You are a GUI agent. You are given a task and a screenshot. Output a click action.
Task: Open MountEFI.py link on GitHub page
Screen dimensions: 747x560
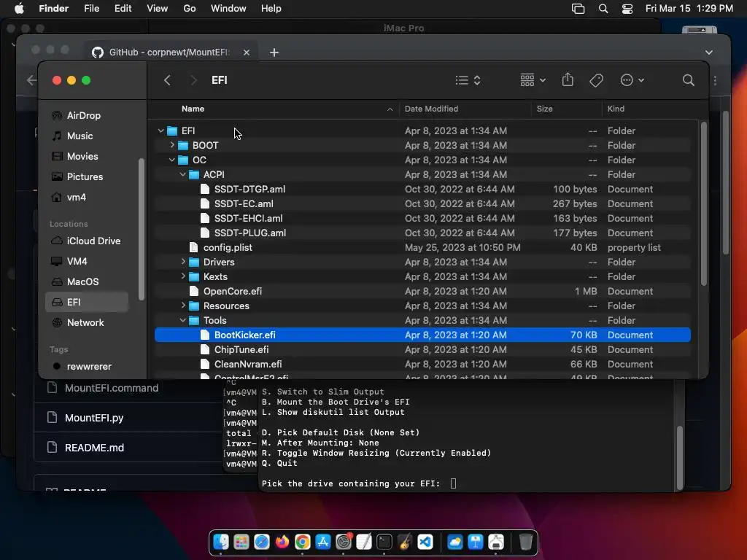pos(94,418)
